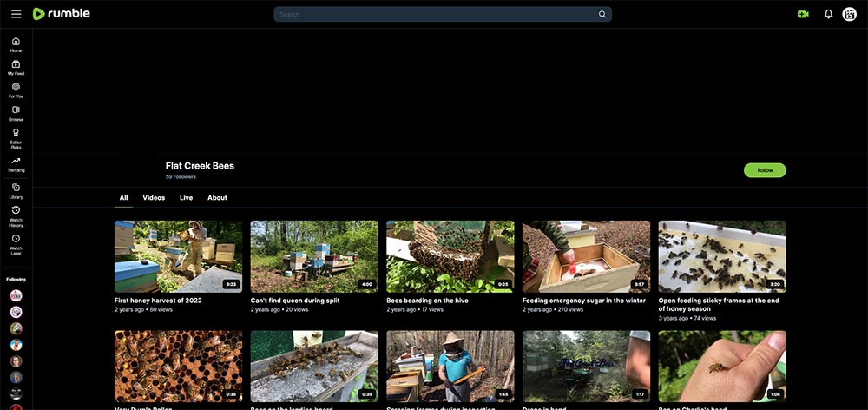The height and width of the screenshot is (410, 868).
Task: Click title First honey harvest of 2022
Action: (x=158, y=301)
